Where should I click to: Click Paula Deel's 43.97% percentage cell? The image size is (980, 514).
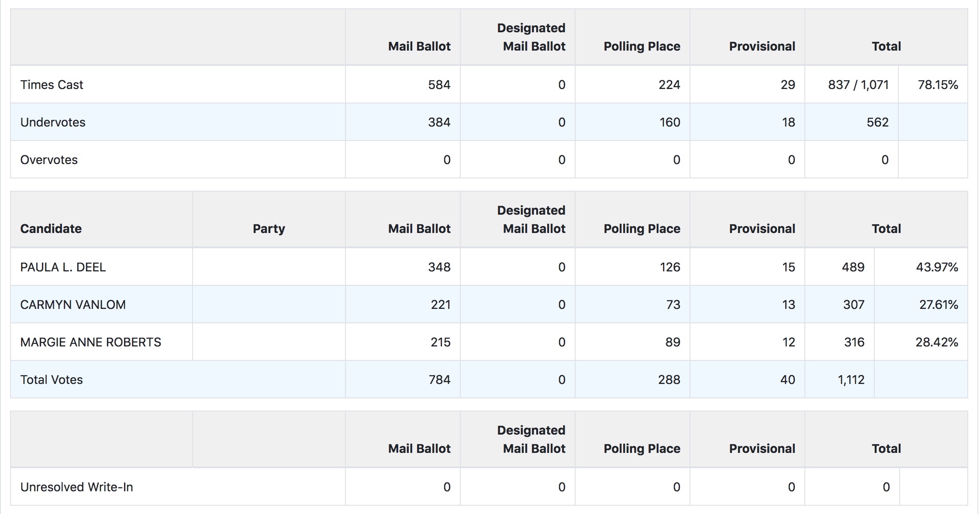(x=937, y=267)
